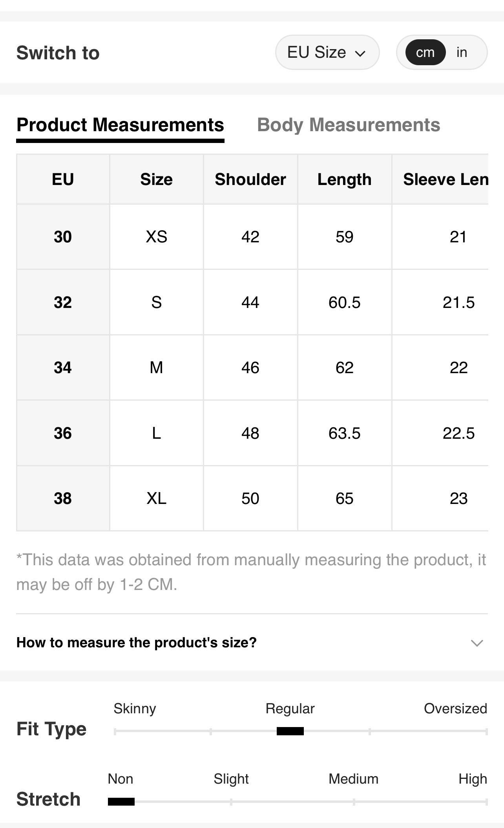Click the Length column header
The width and height of the screenshot is (504, 828).
(x=344, y=180)
